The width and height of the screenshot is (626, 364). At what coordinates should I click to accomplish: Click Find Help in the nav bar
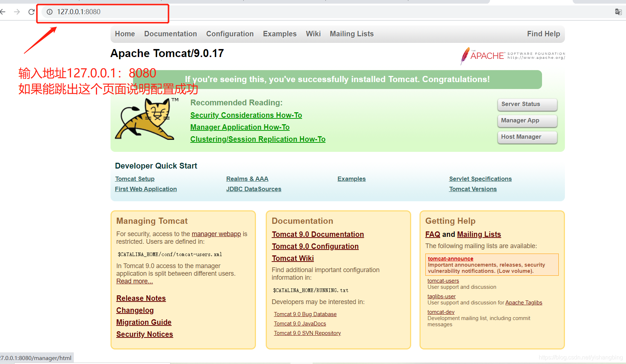[543, 34]
